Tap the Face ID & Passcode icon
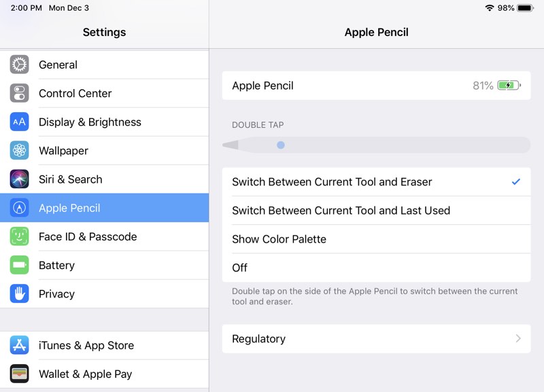This screenshot has width=544, height=392. click(x=20, y=236)
